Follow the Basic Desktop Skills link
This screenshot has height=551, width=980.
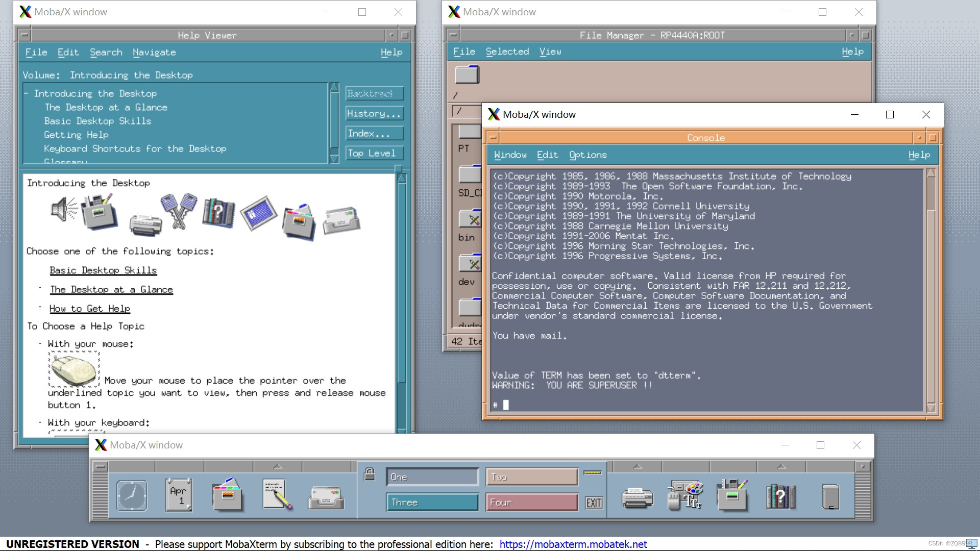[x=103, y=270]
